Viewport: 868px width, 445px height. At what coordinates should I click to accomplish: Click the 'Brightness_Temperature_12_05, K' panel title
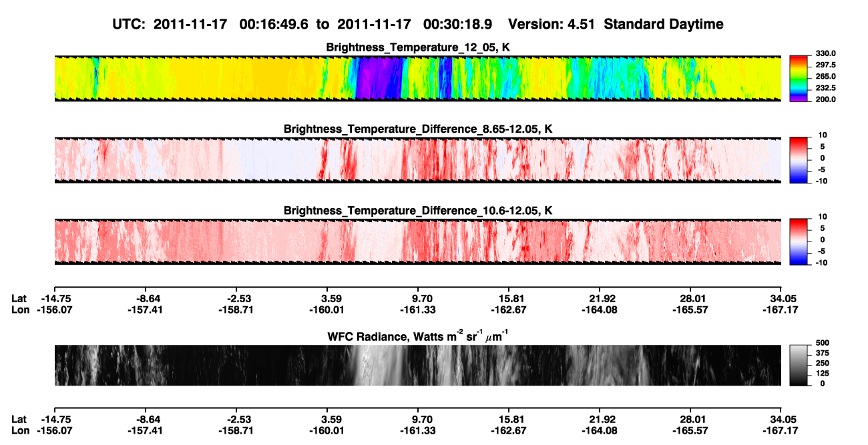[x=417, y=47]
